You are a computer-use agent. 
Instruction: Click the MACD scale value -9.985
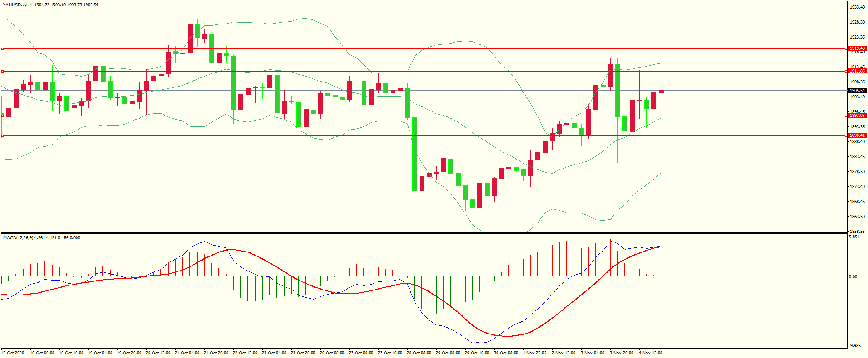pos(854,346)
